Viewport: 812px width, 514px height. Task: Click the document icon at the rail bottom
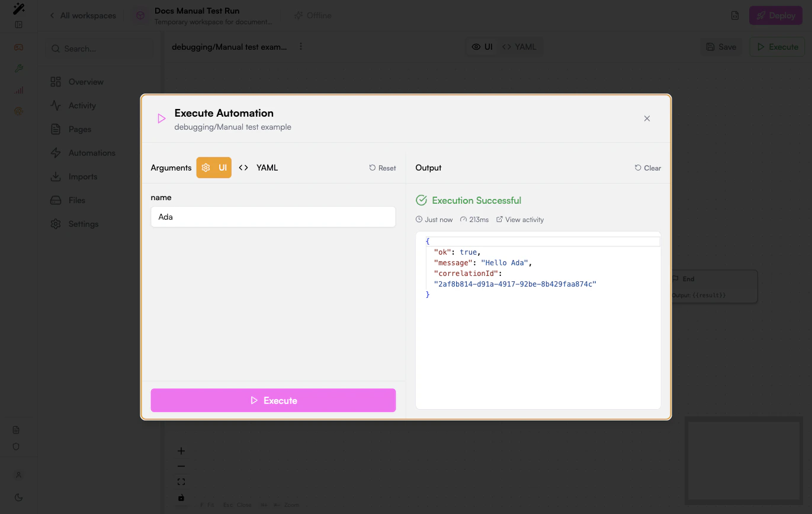coord(16,430)
